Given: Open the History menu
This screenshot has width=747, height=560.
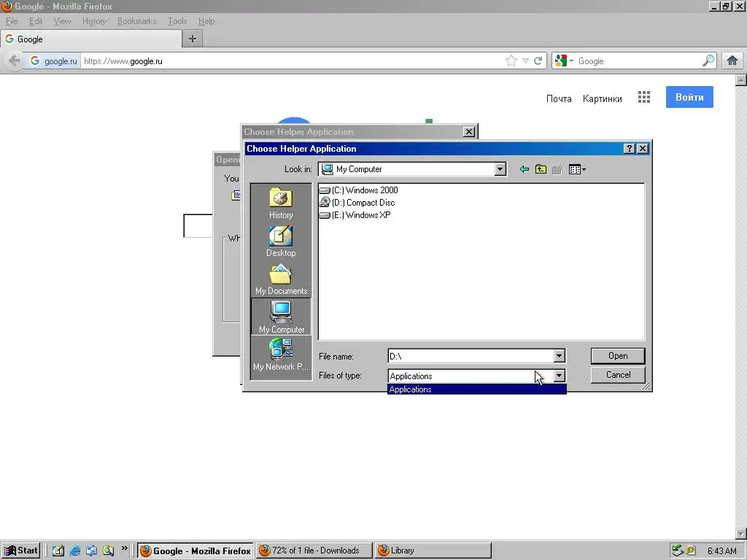Looking at the screenshot, I should pyautogui.click(x=94, y=21).
